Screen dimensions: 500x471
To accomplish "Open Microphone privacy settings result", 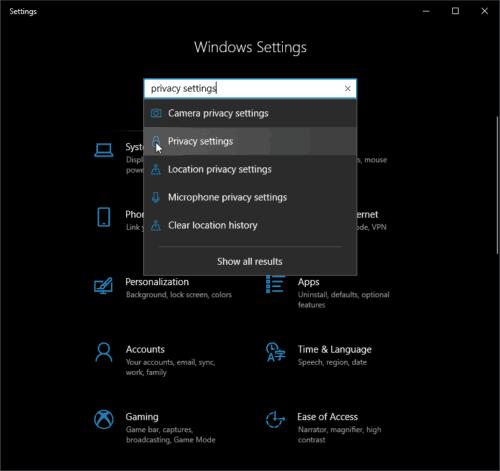I will (x=250, y=197).
